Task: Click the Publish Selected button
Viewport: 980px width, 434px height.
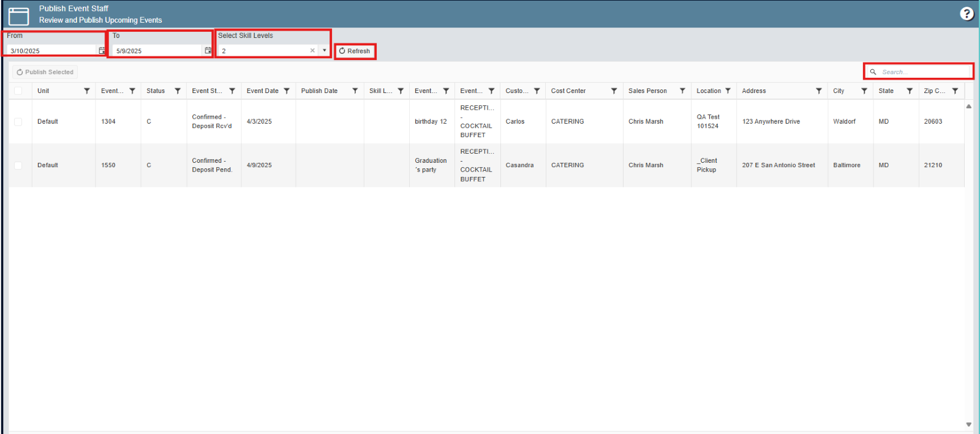Action: pyautogui.click(x=45, y=72)
